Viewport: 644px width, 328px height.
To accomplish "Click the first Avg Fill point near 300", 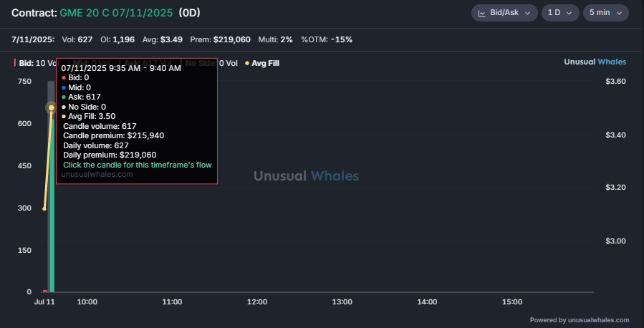I will tap(44, 208).
